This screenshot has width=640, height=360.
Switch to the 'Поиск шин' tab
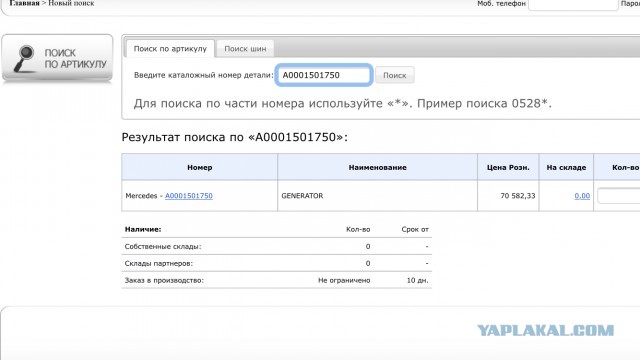[x=245, y=49]
